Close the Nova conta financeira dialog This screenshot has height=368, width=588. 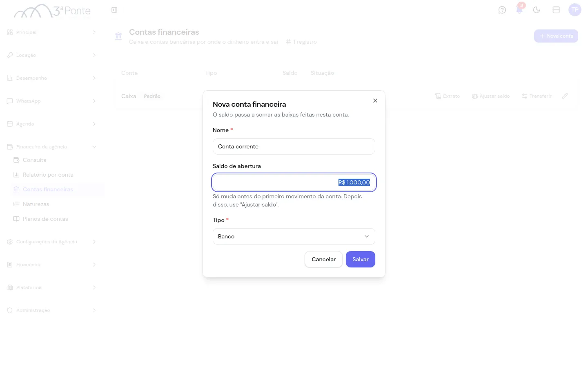[375, 101]
